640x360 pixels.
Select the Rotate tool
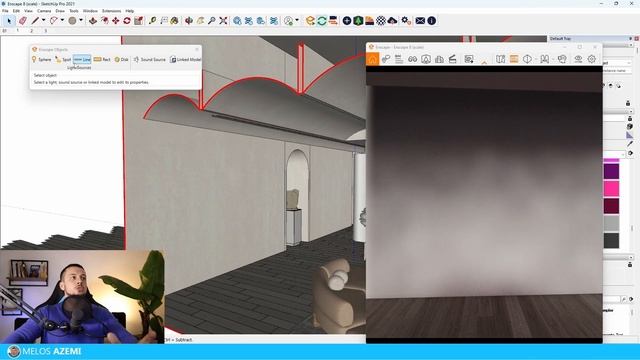pyautogui.click(x=127, y=20)
